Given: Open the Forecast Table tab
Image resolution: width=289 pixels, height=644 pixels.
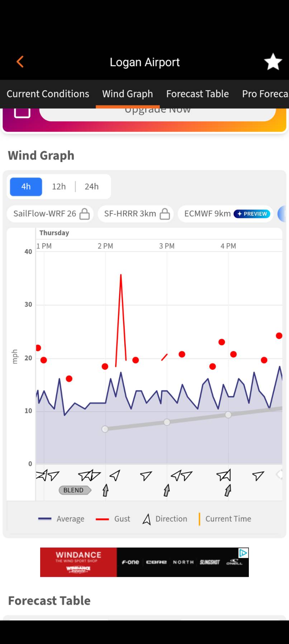Looking at the screenshot, I should pos(197,94).
